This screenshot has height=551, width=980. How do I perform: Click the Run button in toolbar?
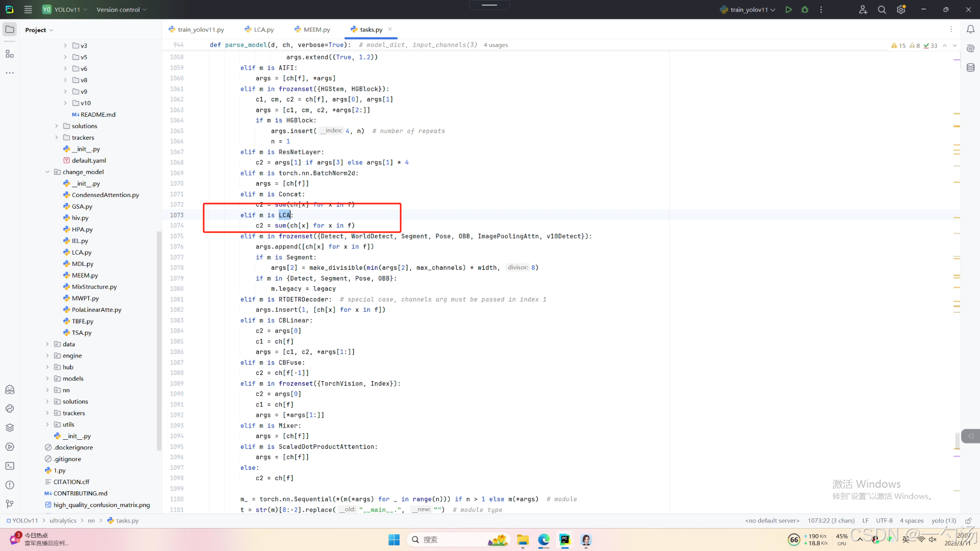[789, 10]
